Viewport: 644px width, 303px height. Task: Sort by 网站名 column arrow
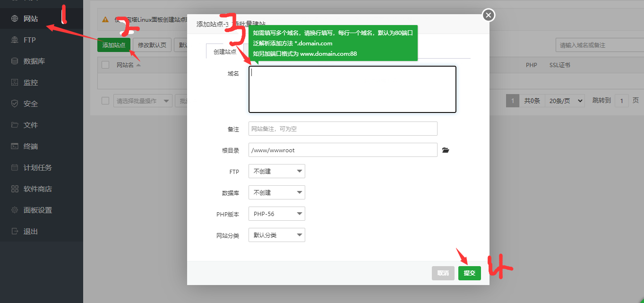(x=138, y=65)
